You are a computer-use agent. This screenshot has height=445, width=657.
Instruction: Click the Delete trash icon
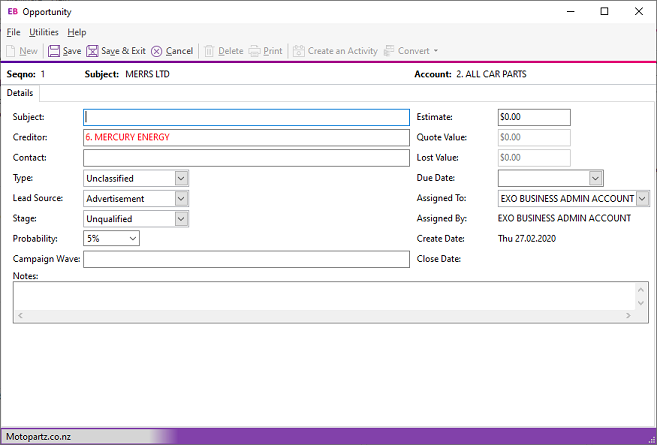point(209,51)
